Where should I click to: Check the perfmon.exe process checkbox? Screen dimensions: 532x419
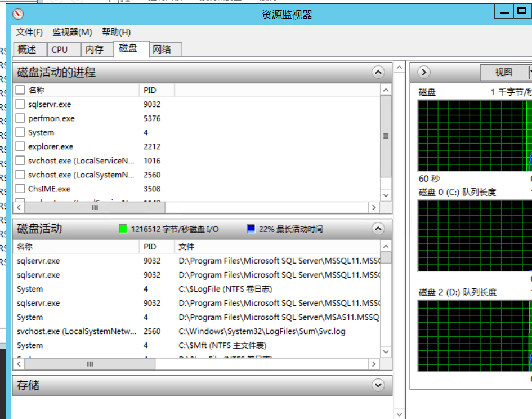tap(20, 118)
